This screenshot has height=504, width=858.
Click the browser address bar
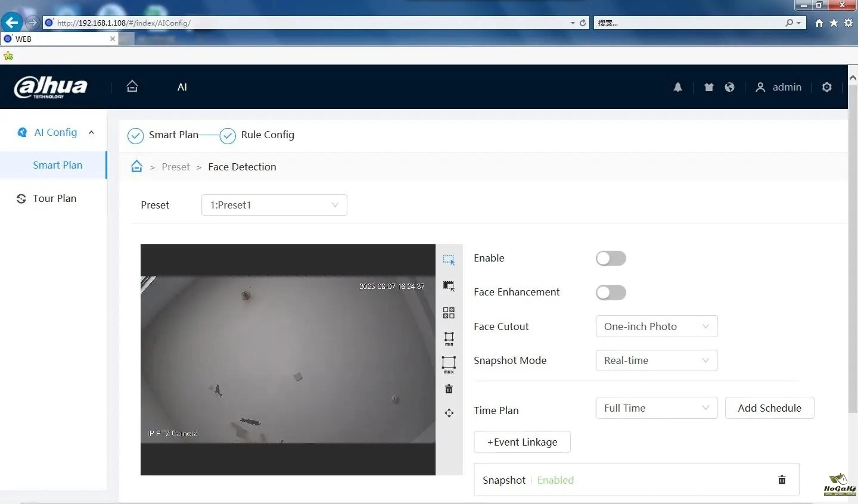click(x=310, y=23)
